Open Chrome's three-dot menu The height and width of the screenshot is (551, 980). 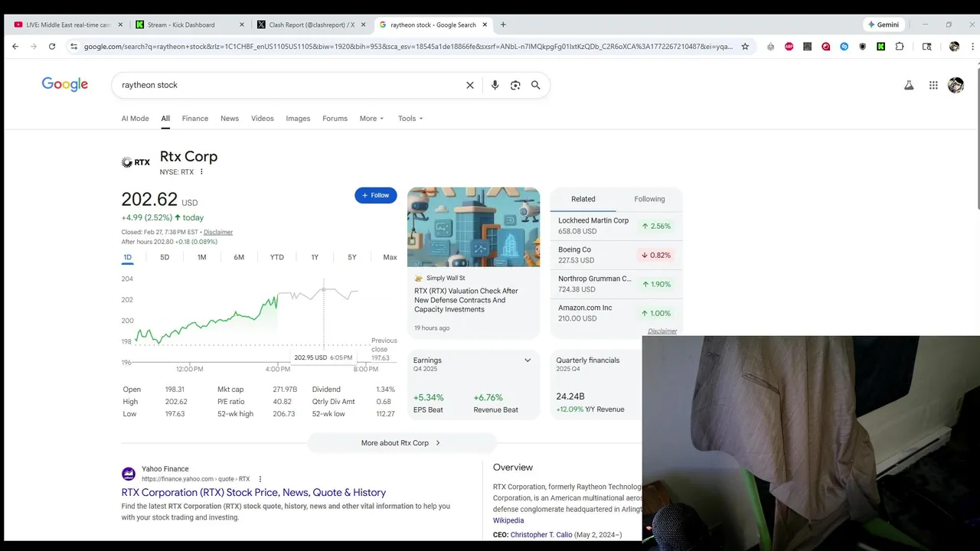972,47
